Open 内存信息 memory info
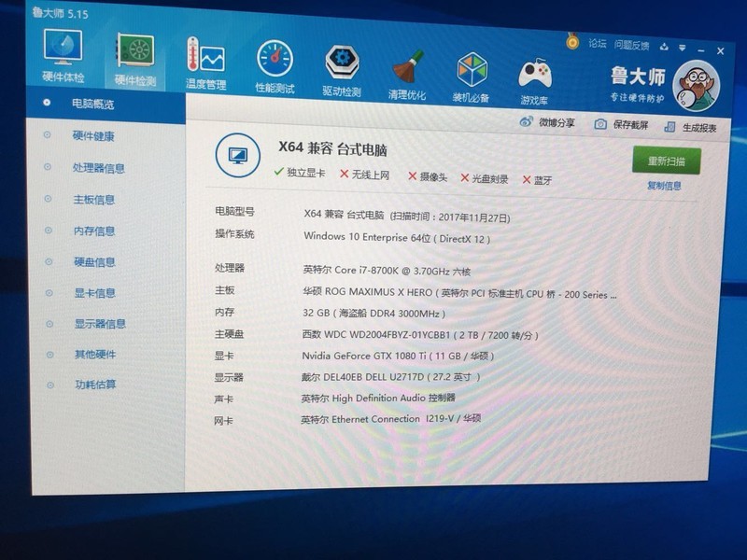This screenshot has width=747, height=560. pyautogui.click(x=94, y=231)
